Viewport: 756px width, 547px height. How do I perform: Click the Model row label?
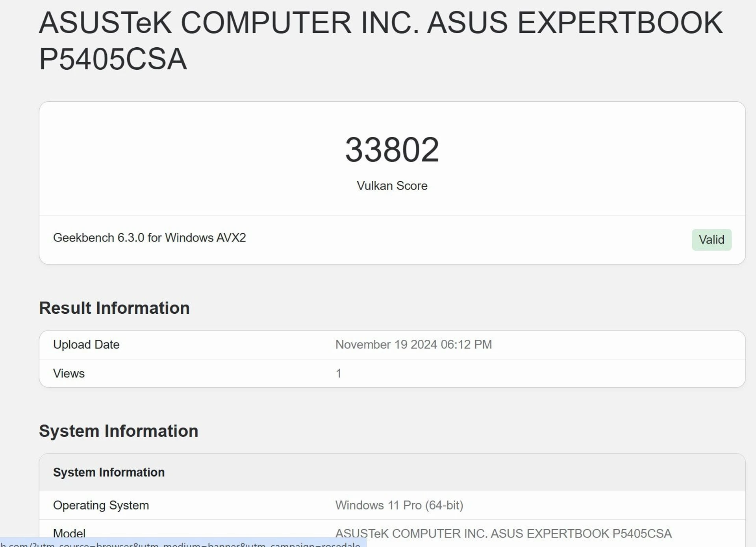pos(69,533)
